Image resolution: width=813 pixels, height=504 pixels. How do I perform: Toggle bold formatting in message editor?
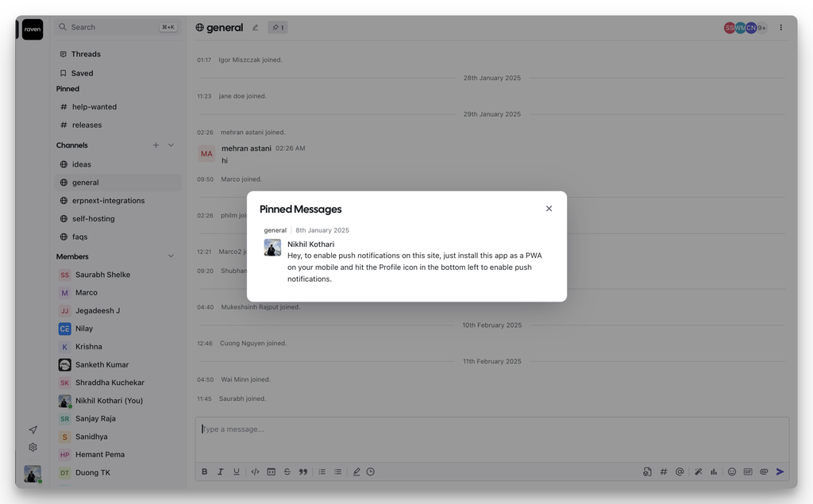pos(204,471)
